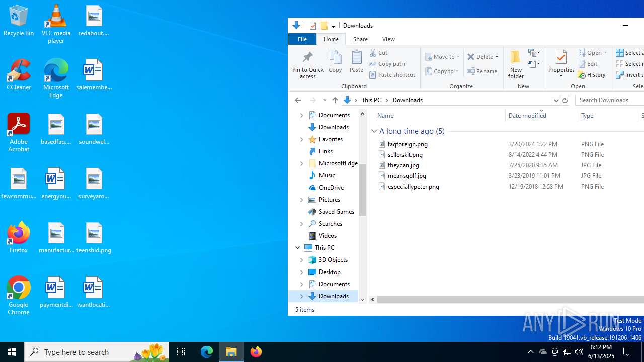Image resolution: width=644 pixels, height=362 pixels.
Task: Switch to the Home ribbon tab
Action: (x=331, y=39)
